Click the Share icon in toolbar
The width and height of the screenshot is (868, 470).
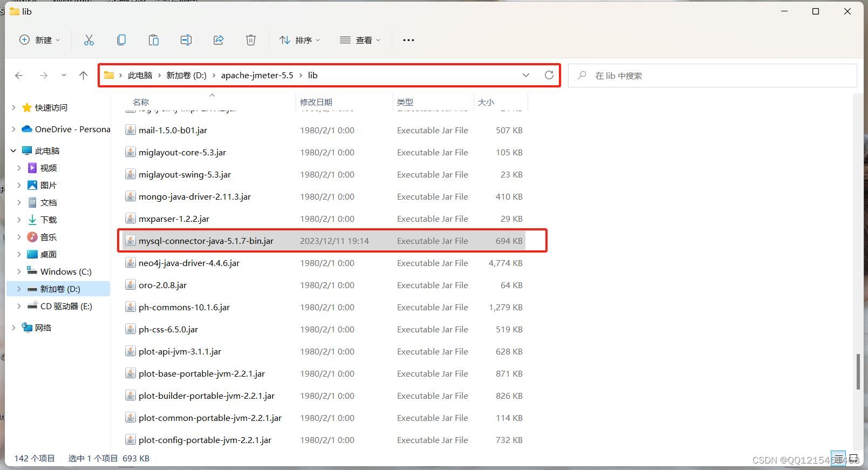click(x=218, y=40)
